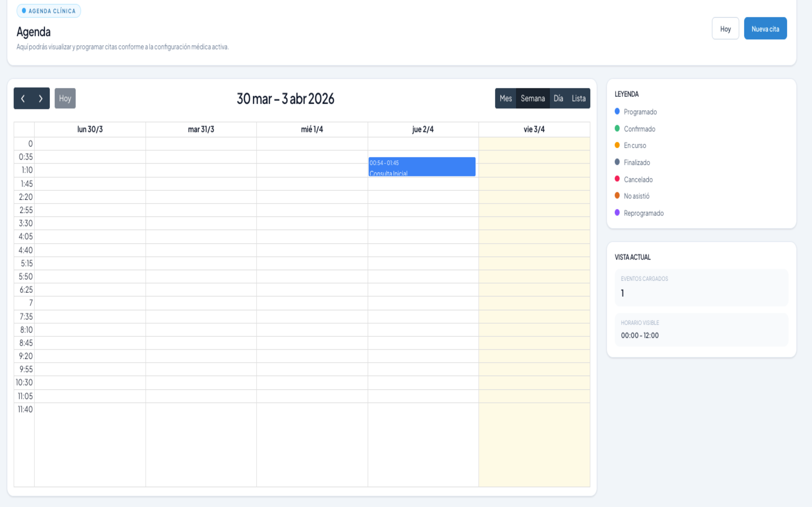
Task: Click the gray Hoy button beside arrows
Action: [x=65, y=98]
